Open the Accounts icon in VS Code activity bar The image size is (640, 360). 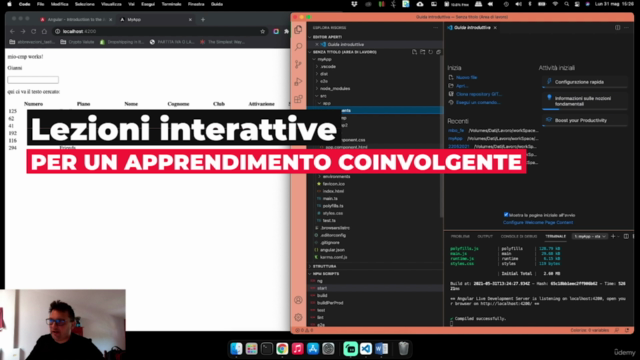tap(298, 300)
